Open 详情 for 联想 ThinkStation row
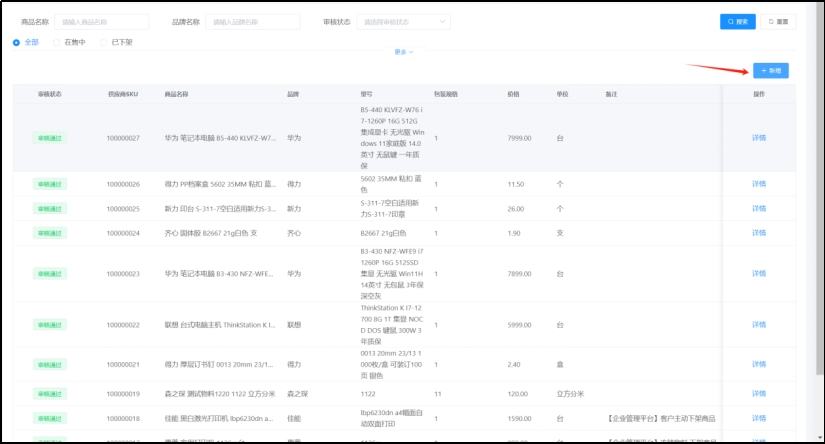825x444 pixels. pyautogui.click(x=758, y=325)
